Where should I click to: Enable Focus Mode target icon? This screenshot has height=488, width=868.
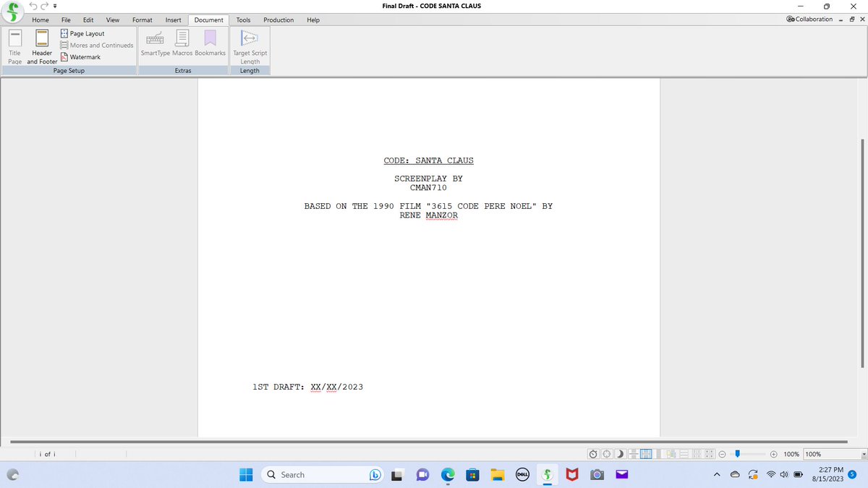(607, 454)
